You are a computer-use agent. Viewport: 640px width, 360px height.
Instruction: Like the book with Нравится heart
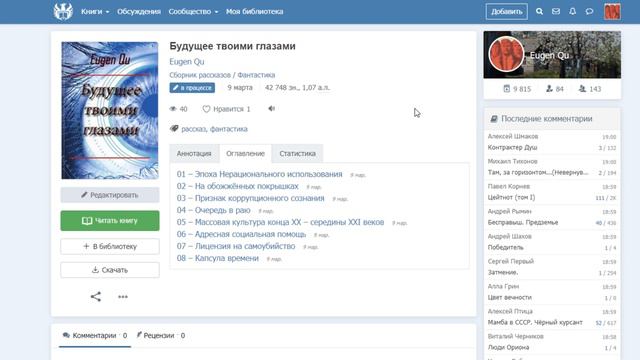click(x=226, y=109)
